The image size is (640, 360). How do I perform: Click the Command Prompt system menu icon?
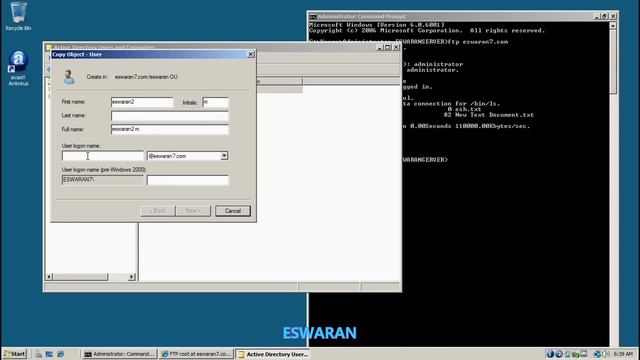[313, 16]
